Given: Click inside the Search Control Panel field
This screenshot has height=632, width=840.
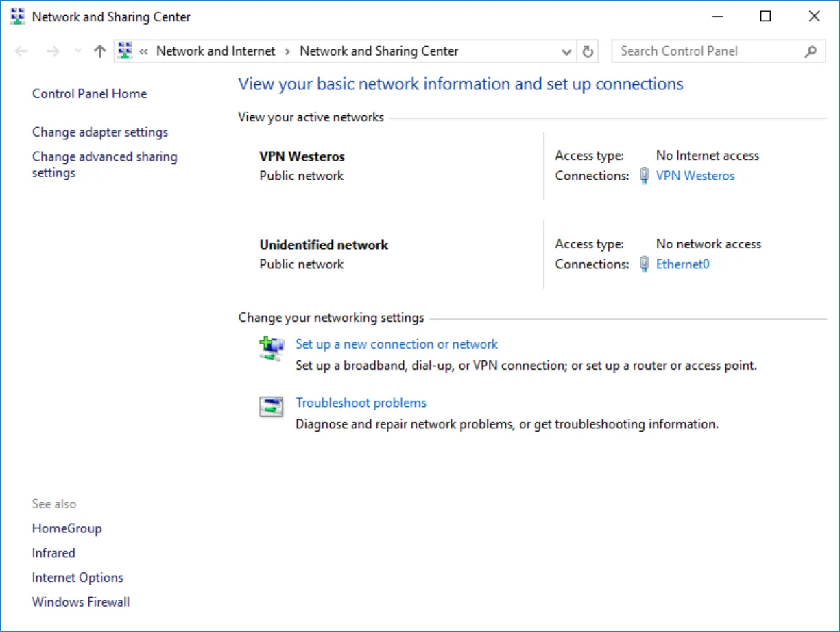Looking at the screenshot, I should (x=709, y=51).
